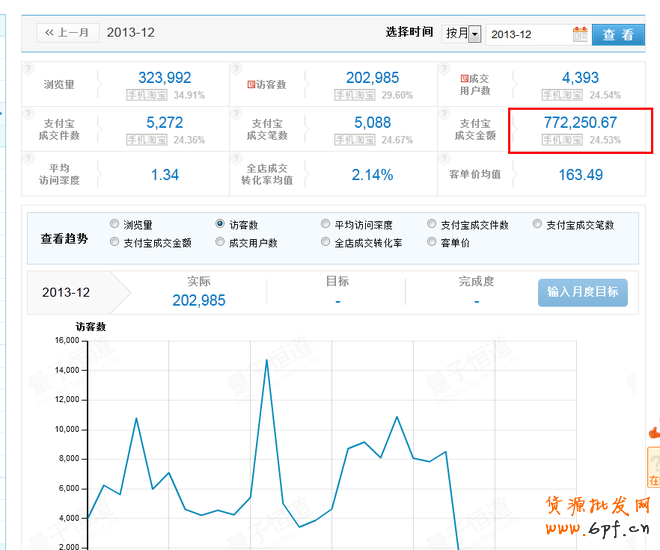Viewport: 660px width, 550px height.
Task: Click the help icon beside 支付宝成交件数
Action: 27,112
